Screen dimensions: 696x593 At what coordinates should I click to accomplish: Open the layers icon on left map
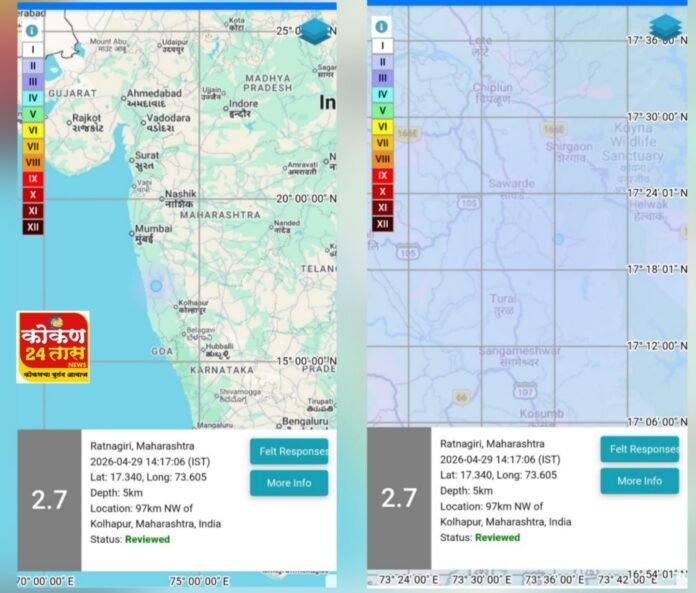pos(316,31)
